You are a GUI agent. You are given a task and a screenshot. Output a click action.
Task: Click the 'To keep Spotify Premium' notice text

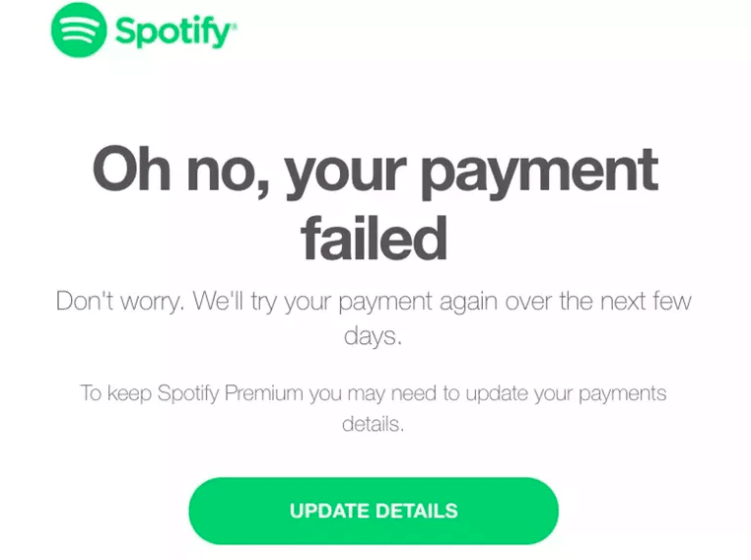pos(374,393)
